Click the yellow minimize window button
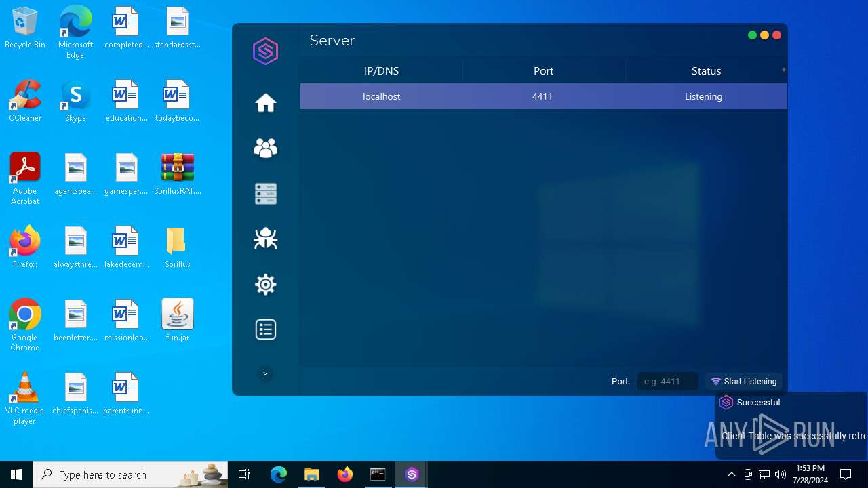The height and width of the screenshot is (488, 868). pyautogui.click(x=764, y=35)
